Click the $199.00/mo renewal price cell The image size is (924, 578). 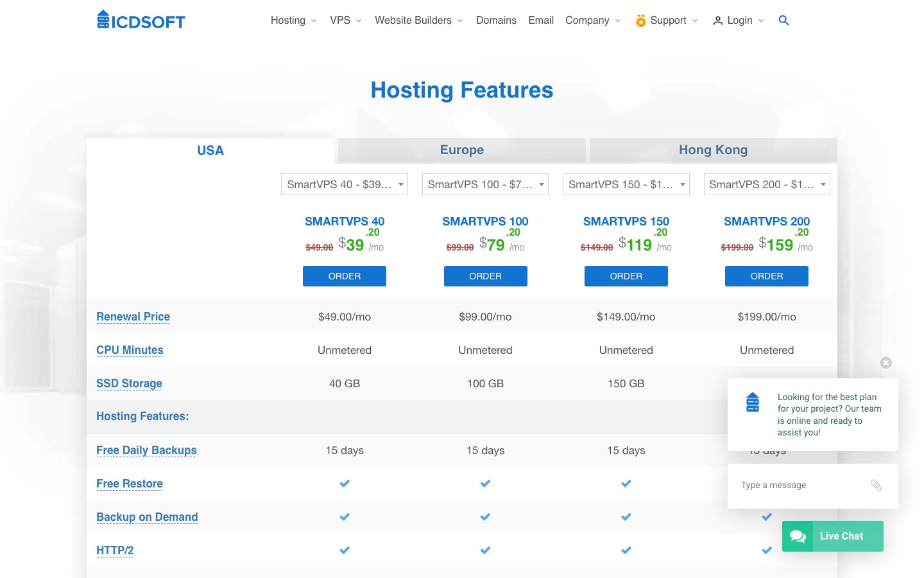pyautogui.click(x=767, y=317)
